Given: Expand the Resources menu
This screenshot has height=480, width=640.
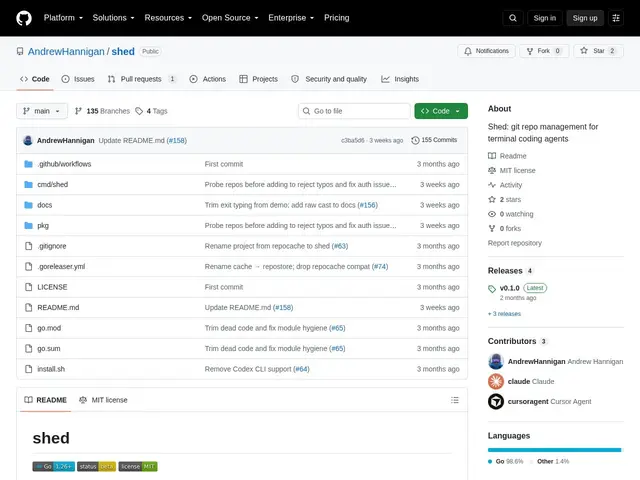Looking at the screenshot, I should [x=168, y=18].
